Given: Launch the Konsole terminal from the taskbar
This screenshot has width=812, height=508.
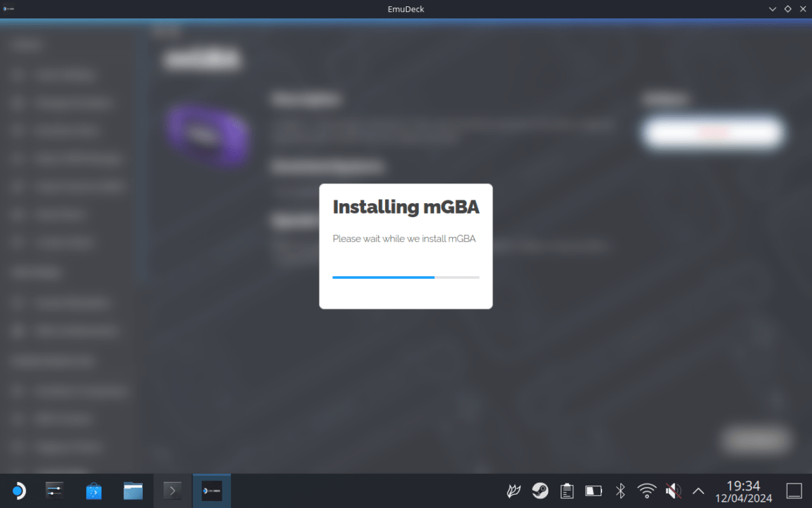Looking at the screenshot, I should click(x=172, y=490).
